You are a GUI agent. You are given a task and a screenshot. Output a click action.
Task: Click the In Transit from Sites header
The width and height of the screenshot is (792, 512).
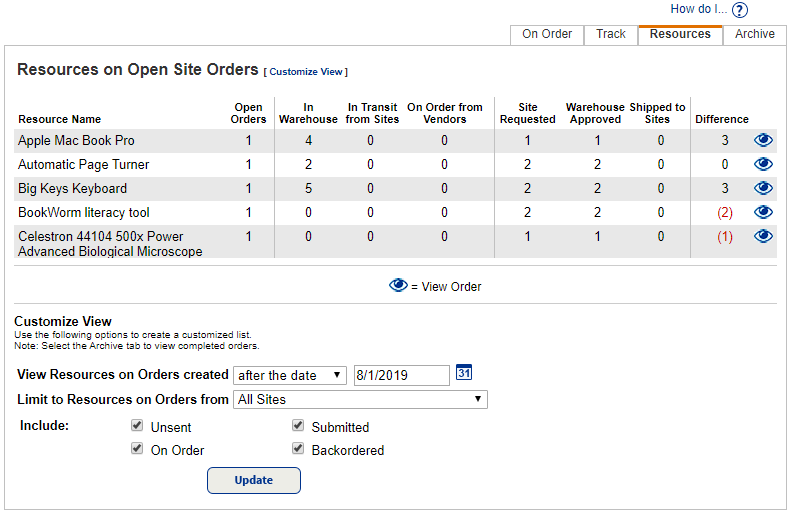coord(372,113)
